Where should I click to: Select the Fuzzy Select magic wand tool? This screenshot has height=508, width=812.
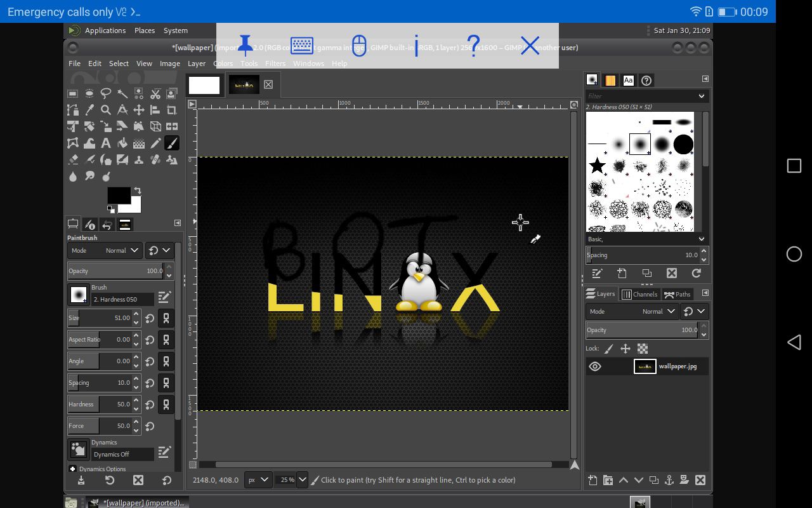[x=122, y=93]
